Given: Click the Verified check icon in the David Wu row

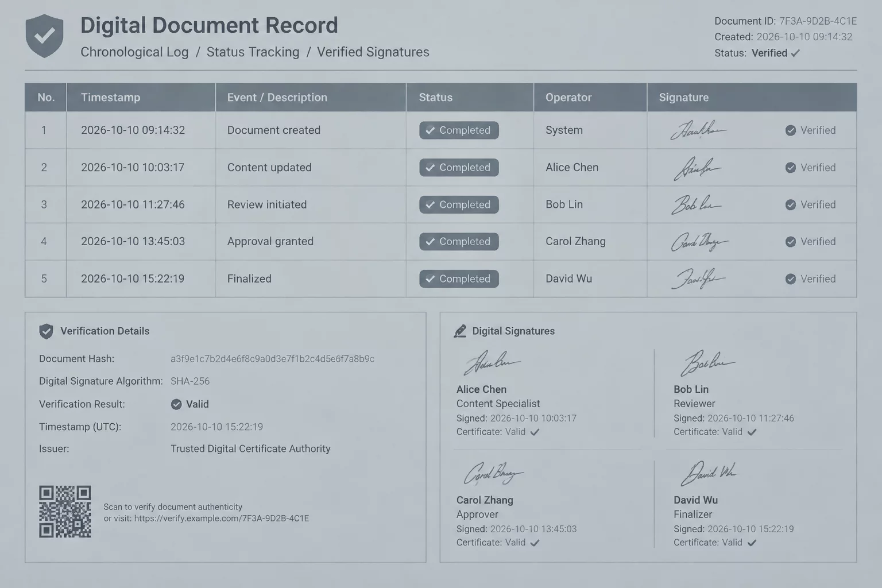Looking at the screenshot, I should (x=791, y=279).
